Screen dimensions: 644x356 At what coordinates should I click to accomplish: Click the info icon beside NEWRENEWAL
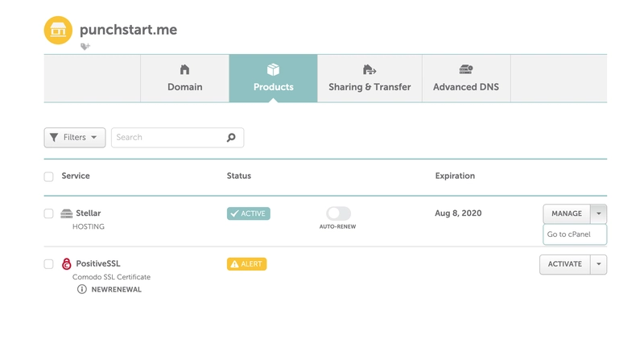(x=82, y=289)
